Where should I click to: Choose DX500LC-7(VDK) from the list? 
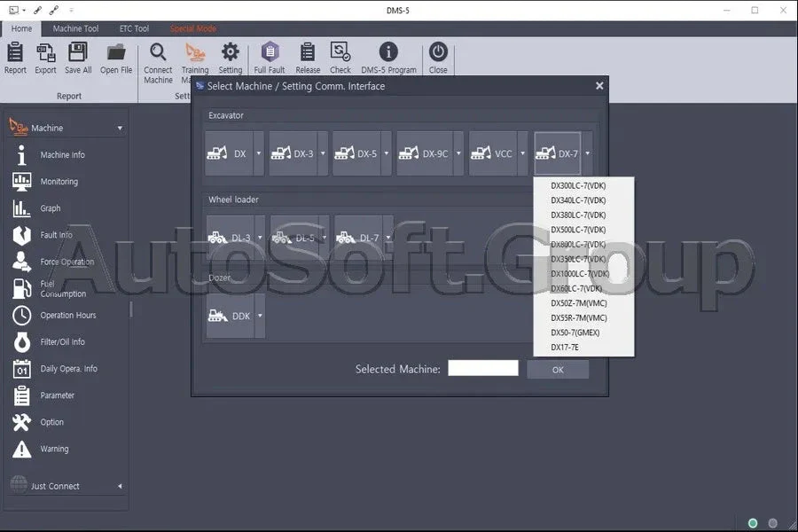point(578,231)
